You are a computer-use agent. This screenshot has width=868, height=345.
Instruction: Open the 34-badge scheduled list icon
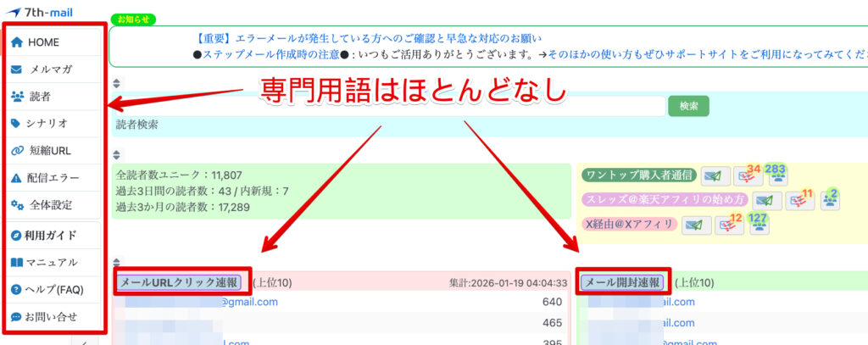click(x=746, y=176)
